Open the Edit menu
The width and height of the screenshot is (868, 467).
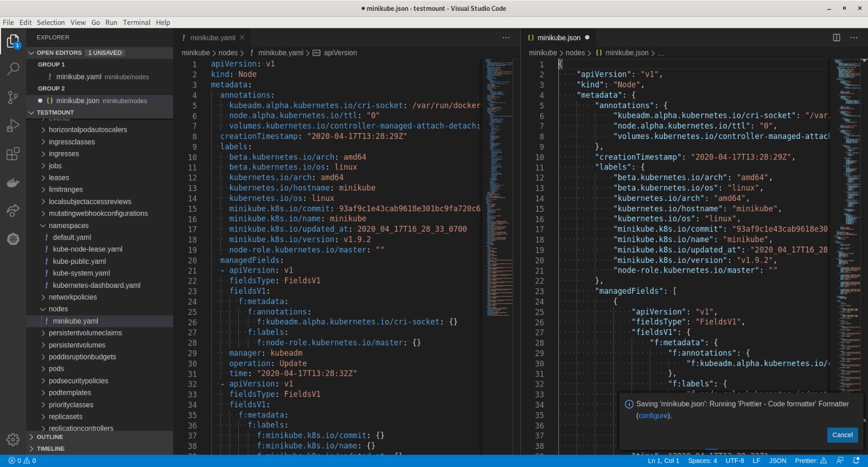click(x=25, y=22)
